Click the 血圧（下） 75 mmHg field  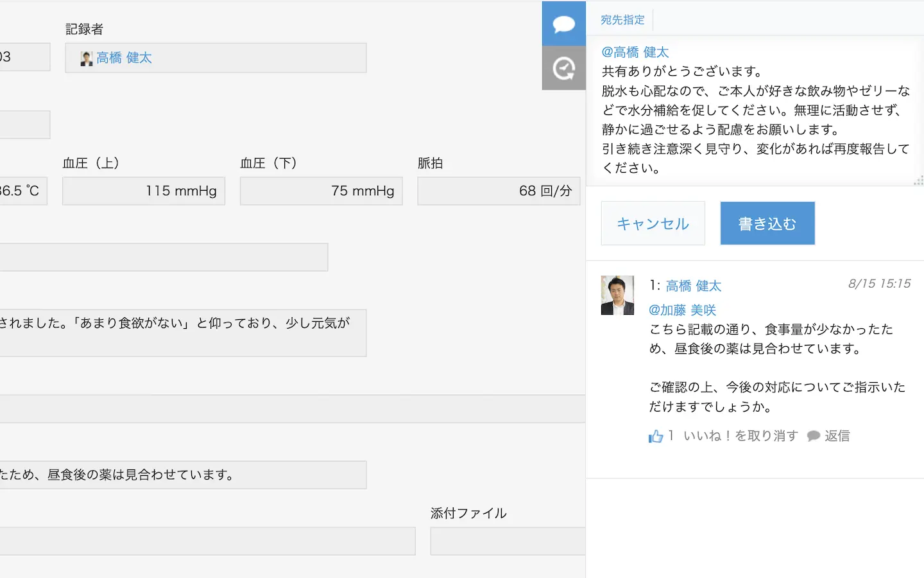point(321,191)
